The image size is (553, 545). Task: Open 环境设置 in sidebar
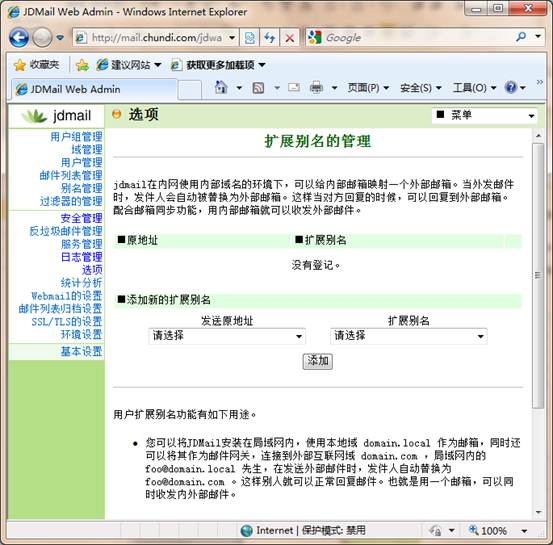81,334
